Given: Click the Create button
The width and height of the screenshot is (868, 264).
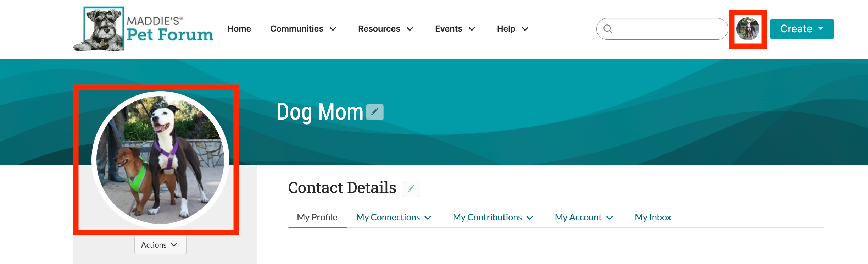Looking at the screenshot, I should click(801, 29).
